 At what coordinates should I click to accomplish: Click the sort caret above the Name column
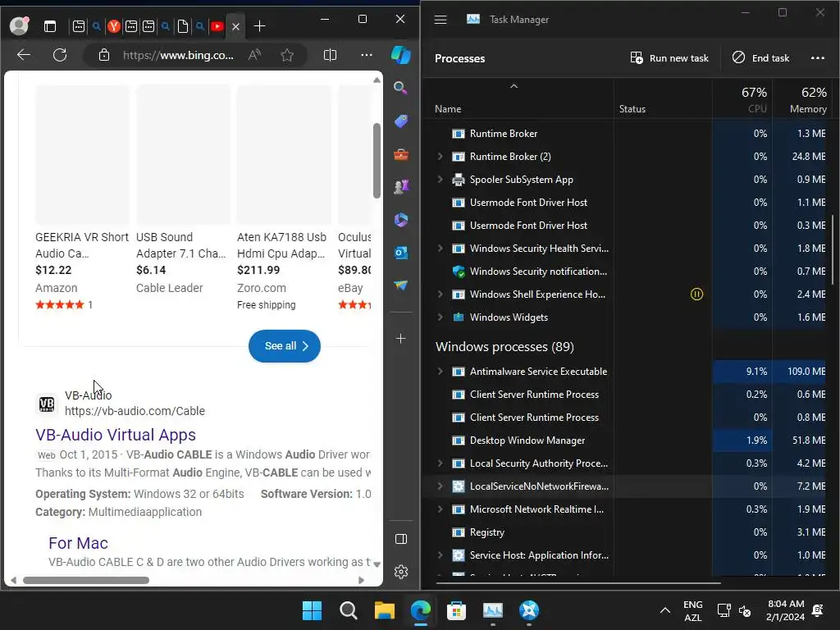[x=514, y=85]
